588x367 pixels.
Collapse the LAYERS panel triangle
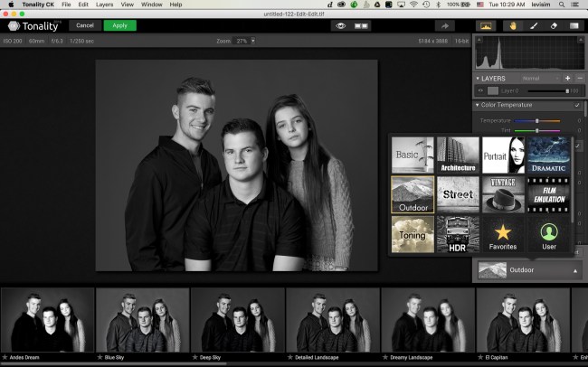coord(478,79)
